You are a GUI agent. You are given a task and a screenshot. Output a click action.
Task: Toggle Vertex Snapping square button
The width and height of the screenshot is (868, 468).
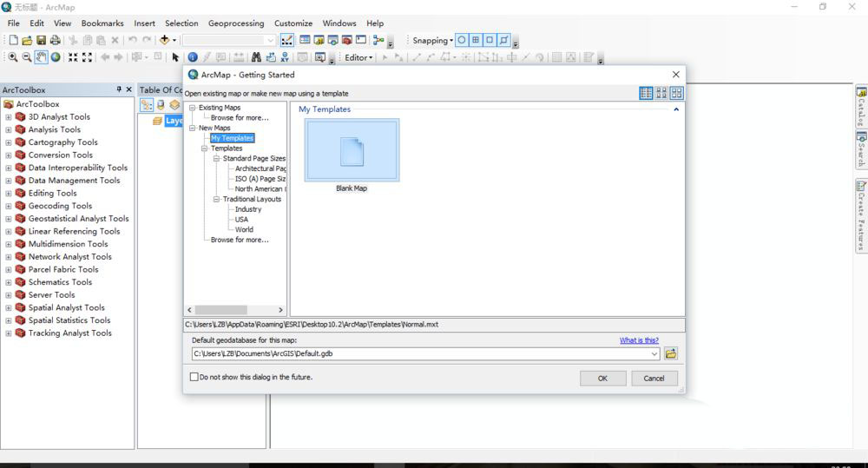pyautogui.click(x=490, y=40)
